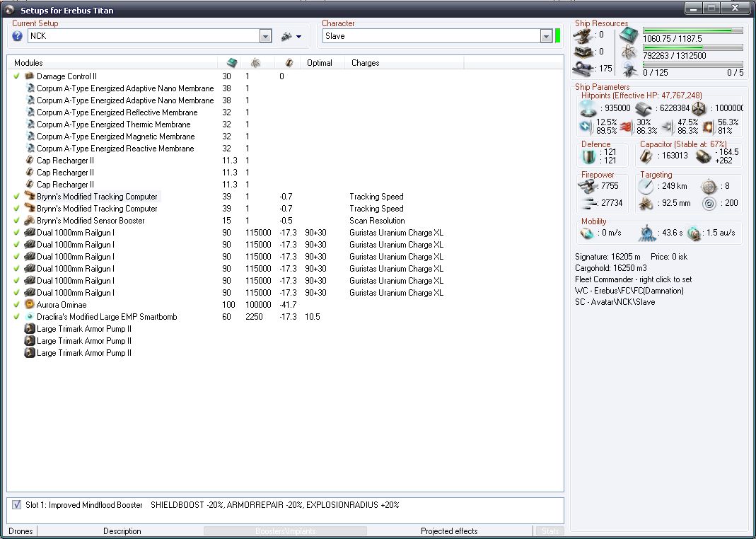Click the help question-mark icon beside setup name
Screen dimensions: 756x539
(x=18, y=36)
